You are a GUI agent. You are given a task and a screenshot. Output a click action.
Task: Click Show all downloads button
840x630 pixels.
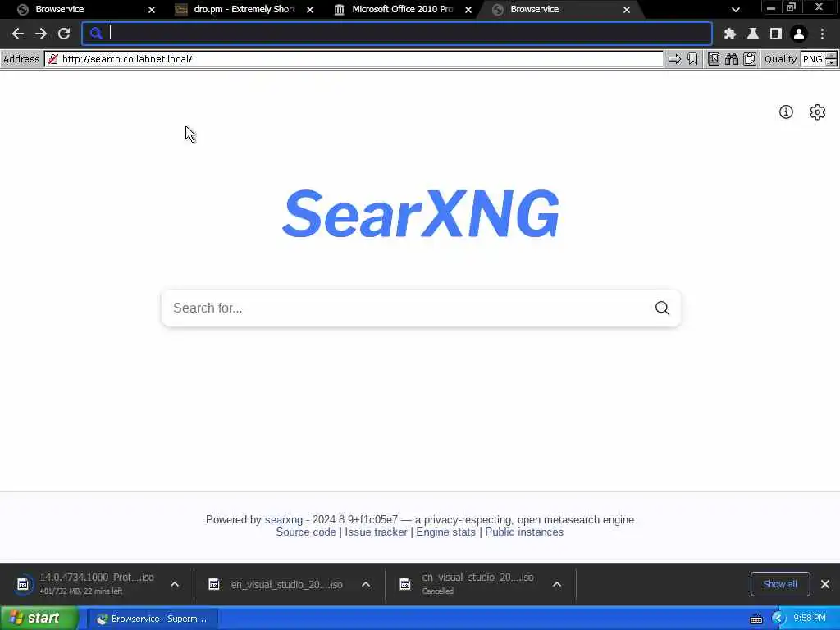(780, 584)
